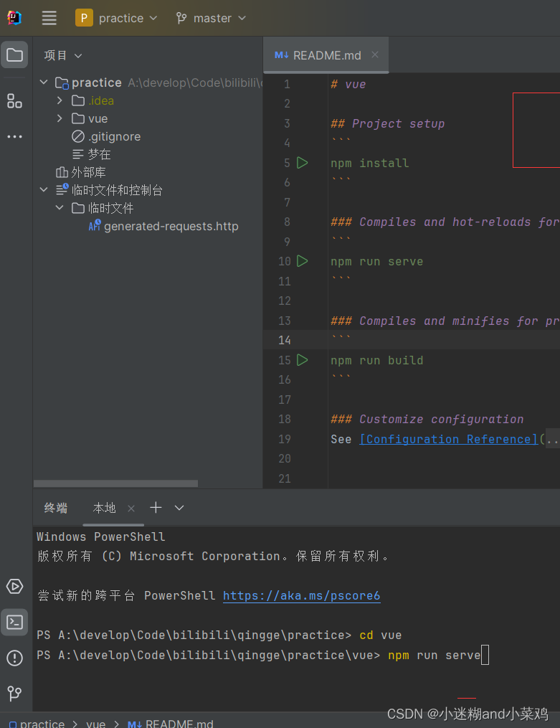This screenshot has height=728, width=560.
Task: Run npm run build gutter arrow
Action: coord(303,360)
